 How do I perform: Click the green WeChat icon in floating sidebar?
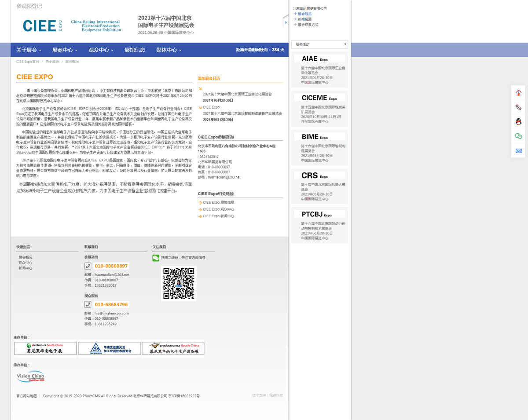pos(518,136)
